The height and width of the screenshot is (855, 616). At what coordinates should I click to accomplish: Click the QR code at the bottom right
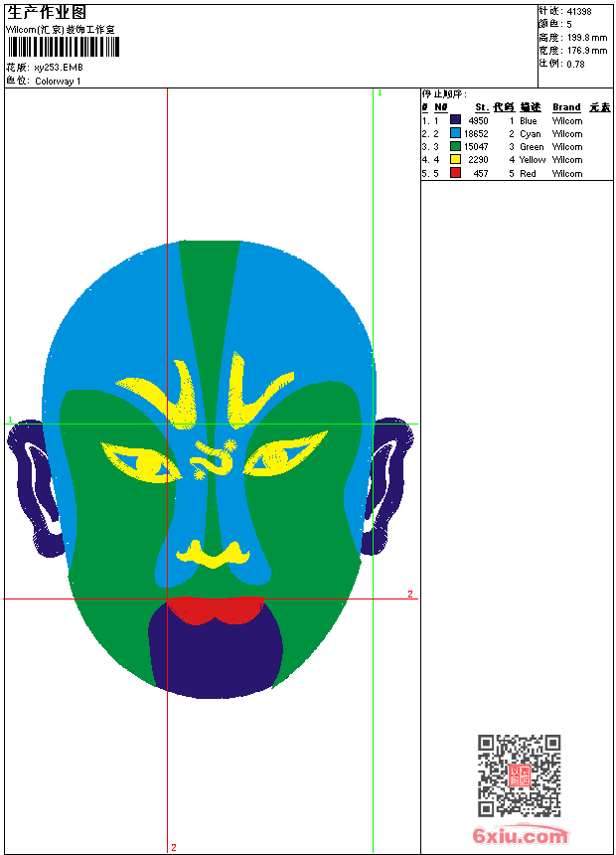pyautogui.click(x=520, y=775)
